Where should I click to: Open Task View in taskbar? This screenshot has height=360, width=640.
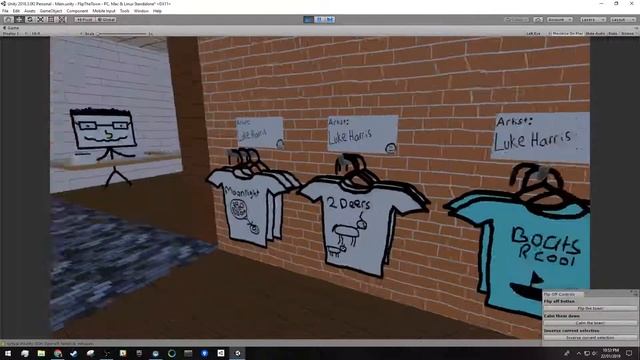pos(25,353)
